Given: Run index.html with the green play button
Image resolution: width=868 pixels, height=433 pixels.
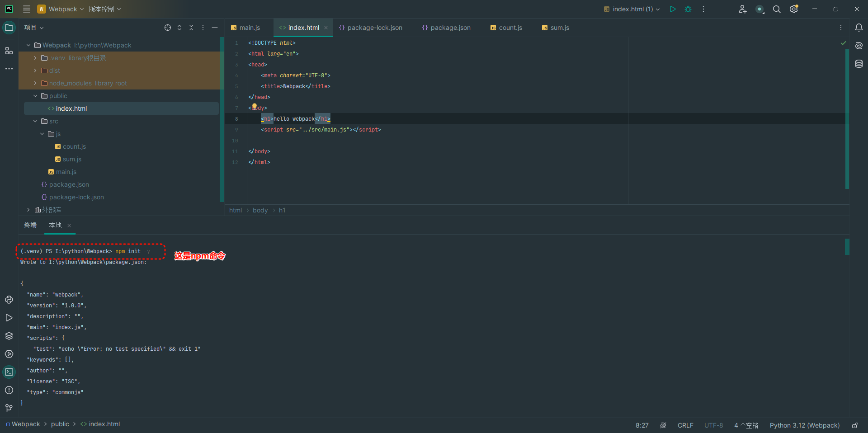Looking at the screenshot, I should pos(673,9).
